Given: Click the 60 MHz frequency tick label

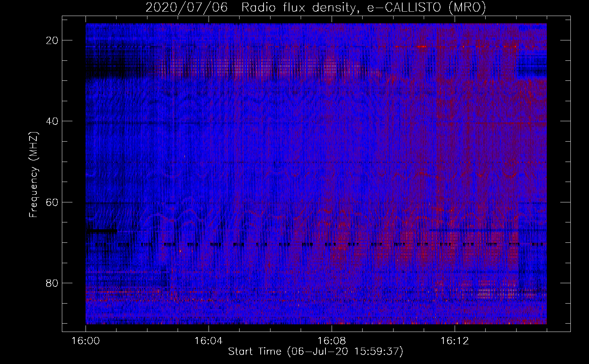Looking at the screenshot, I should tap(53, 202).
